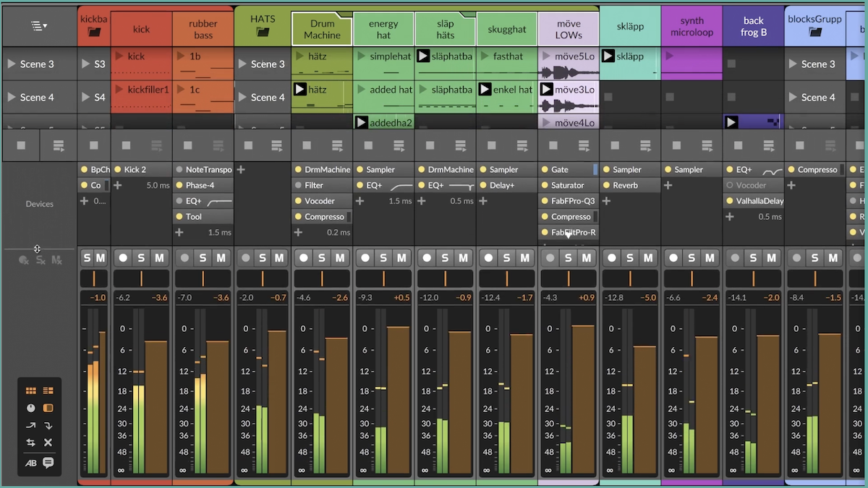This screenshot has height=488, width=868.
Task: Open the track list options dropdown
Action: pyautogui.click(x=39, y=25)
